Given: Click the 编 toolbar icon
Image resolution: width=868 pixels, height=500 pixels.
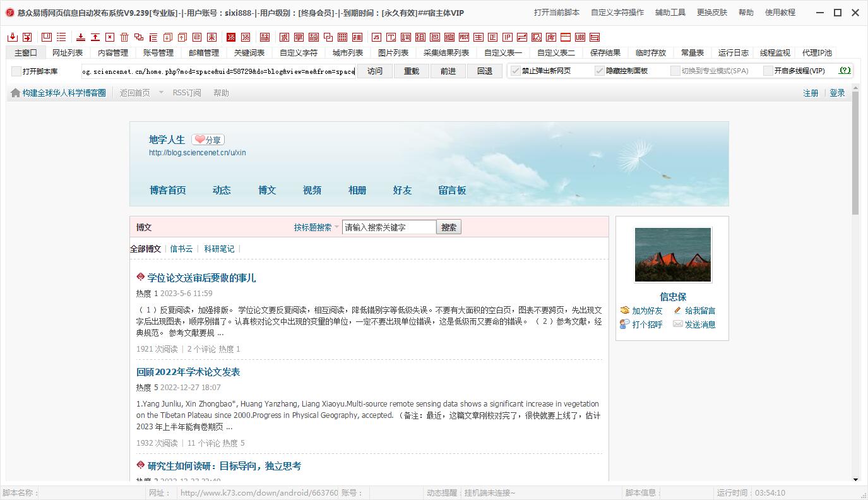Looking at the screenshot, I should (x=449, y=37).
